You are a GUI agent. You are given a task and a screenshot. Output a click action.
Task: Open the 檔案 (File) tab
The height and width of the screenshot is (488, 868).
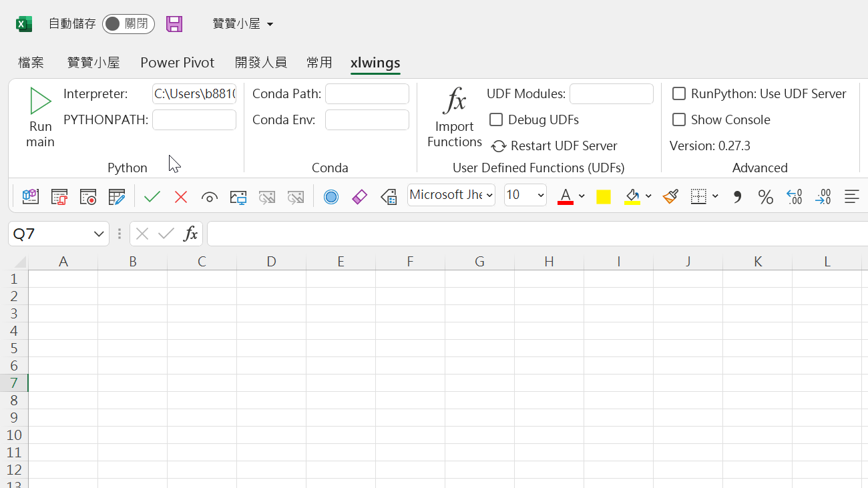point(31,63)
